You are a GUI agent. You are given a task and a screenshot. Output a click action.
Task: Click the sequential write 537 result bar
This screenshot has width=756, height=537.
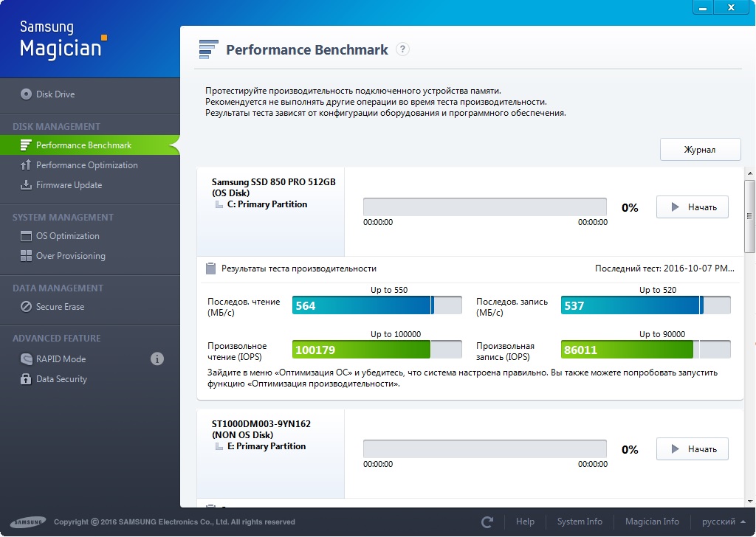point(645,305)
